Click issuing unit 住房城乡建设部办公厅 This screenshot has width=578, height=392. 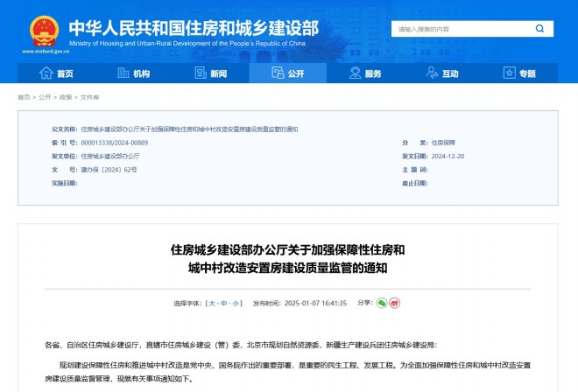pos(110,157)
